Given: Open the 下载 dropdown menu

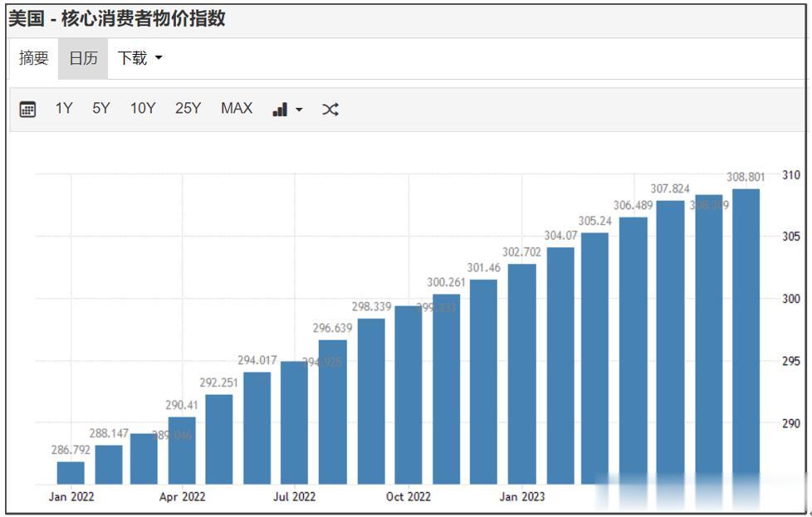Looking at the screenshot, I should (139, 58).
